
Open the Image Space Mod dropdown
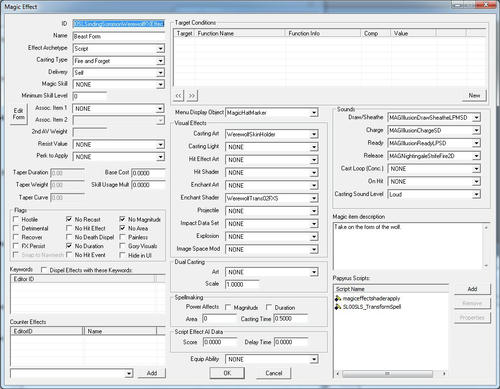tap(314, 249)
